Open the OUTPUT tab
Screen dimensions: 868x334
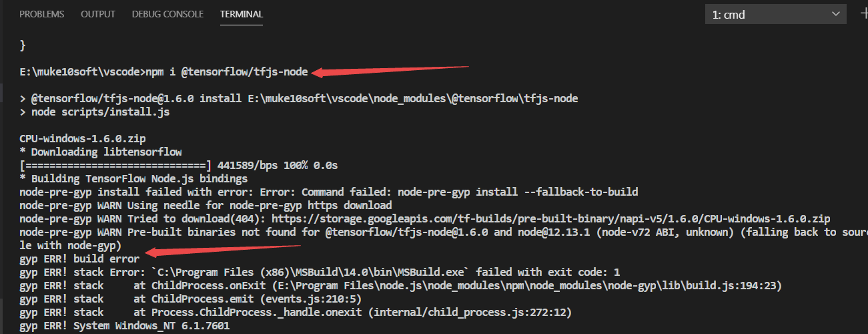(98, 14)
